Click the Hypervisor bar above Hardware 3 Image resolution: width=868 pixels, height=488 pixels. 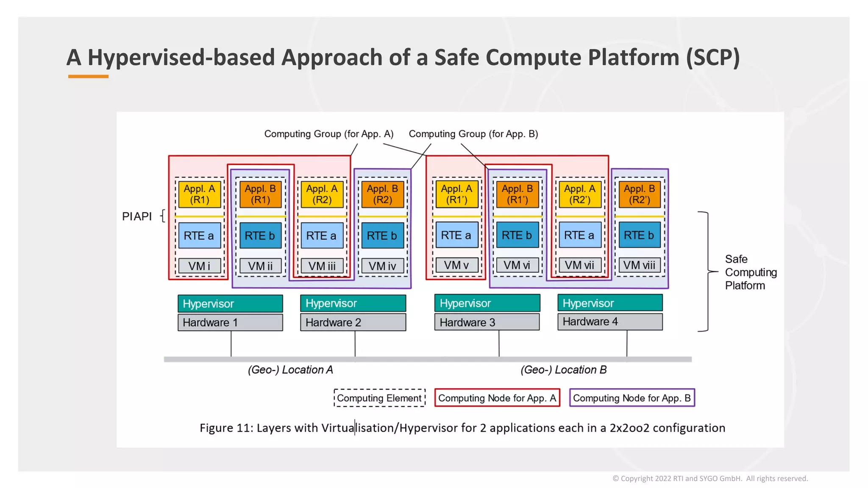click(x=487, y=303)
